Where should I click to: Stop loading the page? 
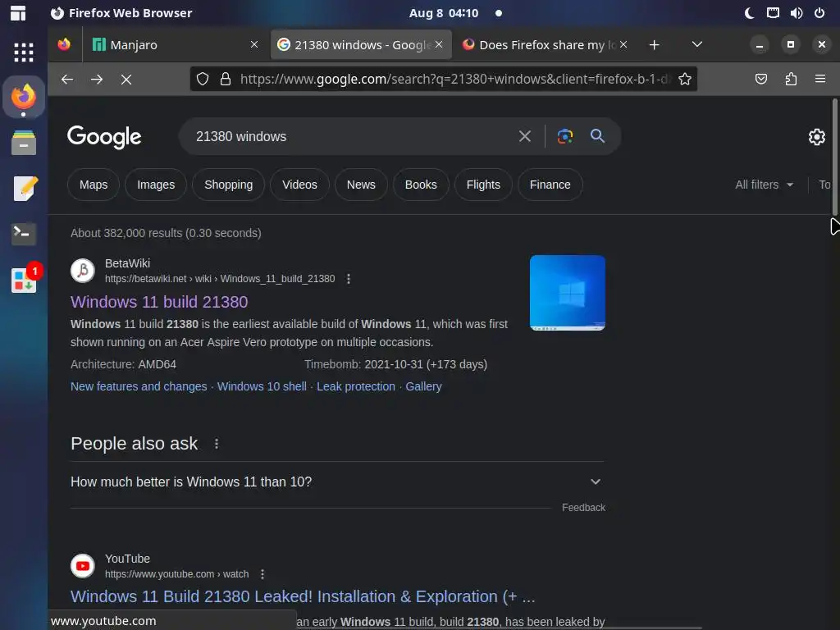[x=126, y=80]
